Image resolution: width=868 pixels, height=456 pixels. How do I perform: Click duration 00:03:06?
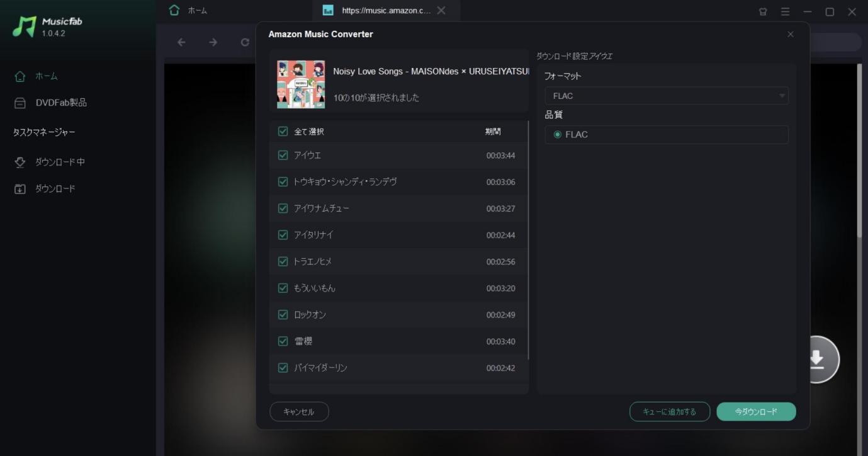[500, 182]
